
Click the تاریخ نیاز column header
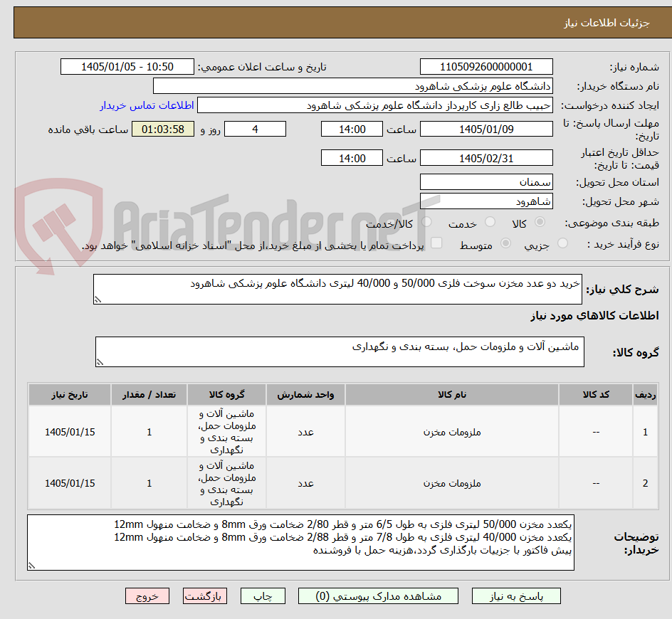coord(70,395)
